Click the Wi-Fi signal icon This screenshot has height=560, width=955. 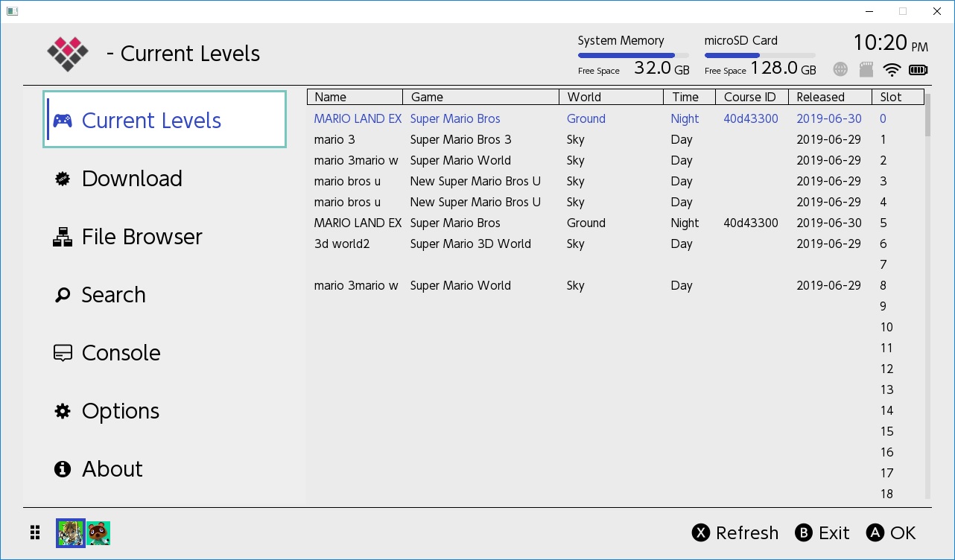coord(892,69)
